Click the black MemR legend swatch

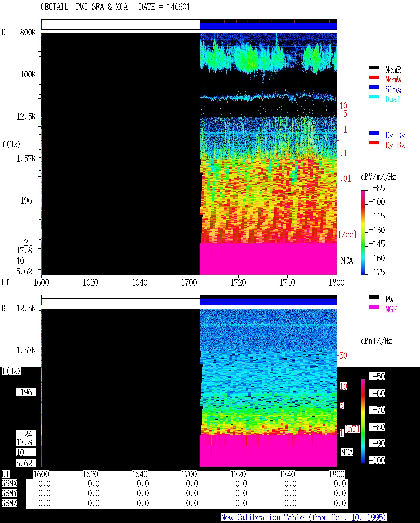[x=374, y=68]
